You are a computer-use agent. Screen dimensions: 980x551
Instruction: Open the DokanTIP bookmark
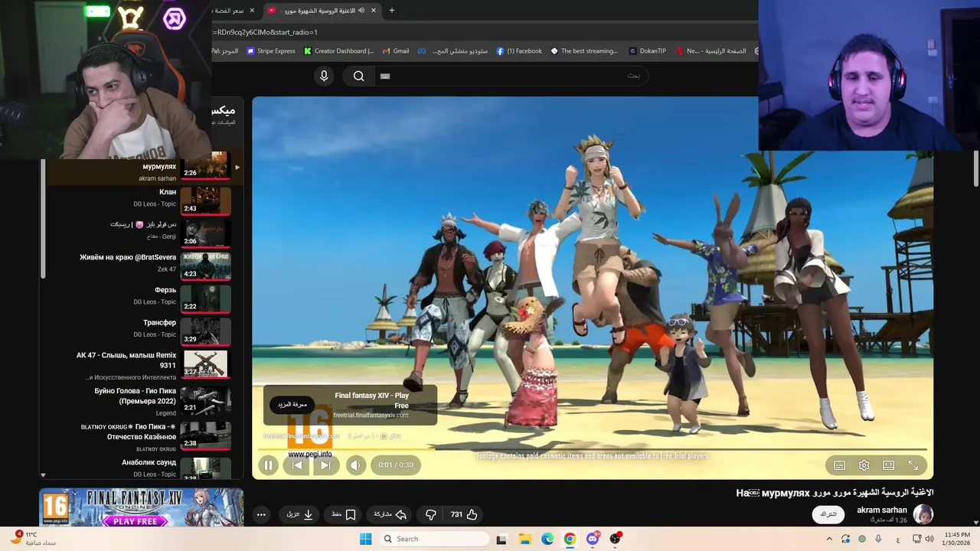[647, 51]
